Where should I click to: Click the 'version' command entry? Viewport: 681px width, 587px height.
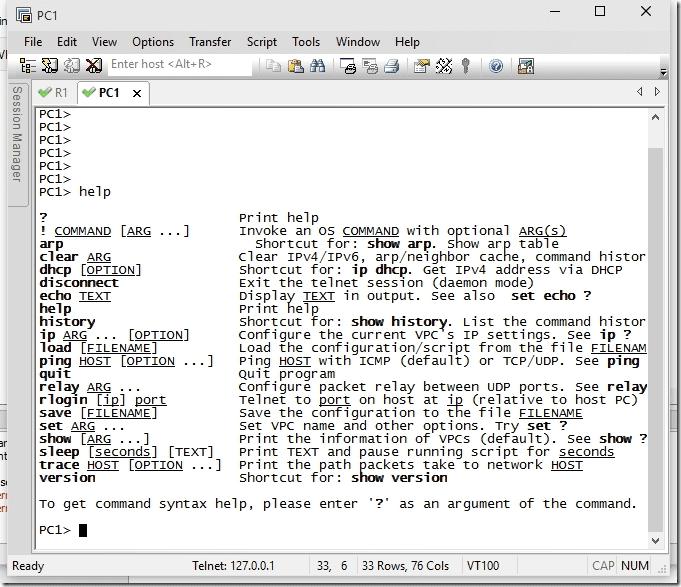point(67,478)
